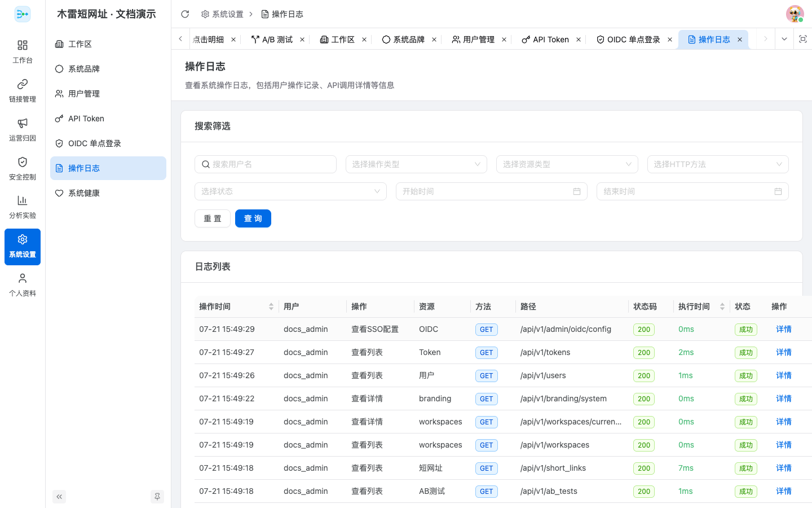
Task: Click the app logo icon
Action: (x=23, y=14)
